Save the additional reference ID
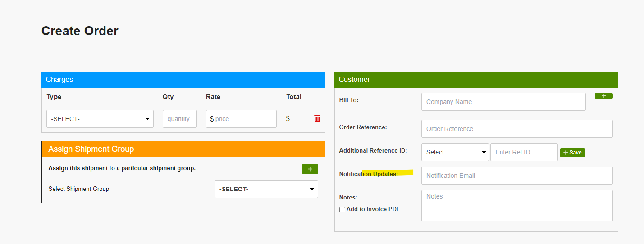644x244 pixels. (572, 153)
